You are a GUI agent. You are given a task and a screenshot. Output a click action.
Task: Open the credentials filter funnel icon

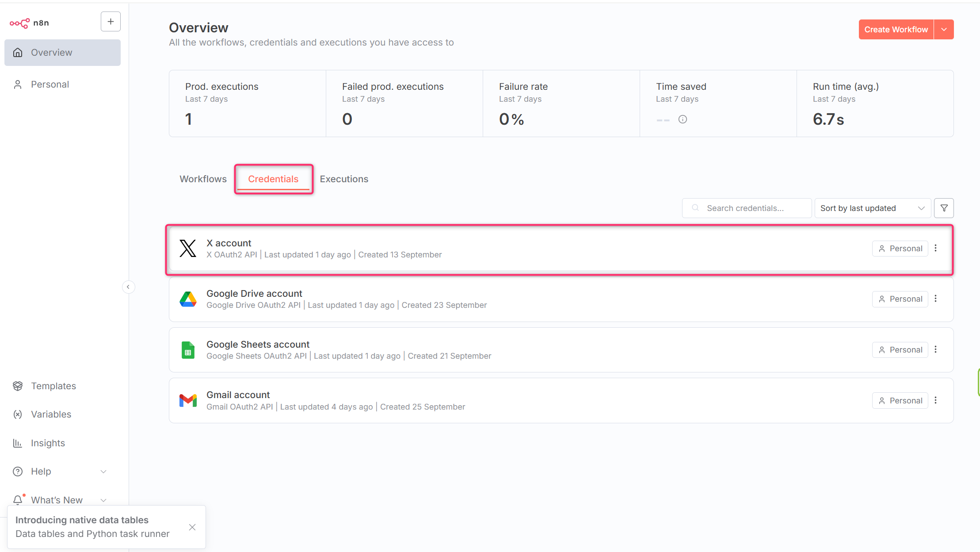[944, 208]
